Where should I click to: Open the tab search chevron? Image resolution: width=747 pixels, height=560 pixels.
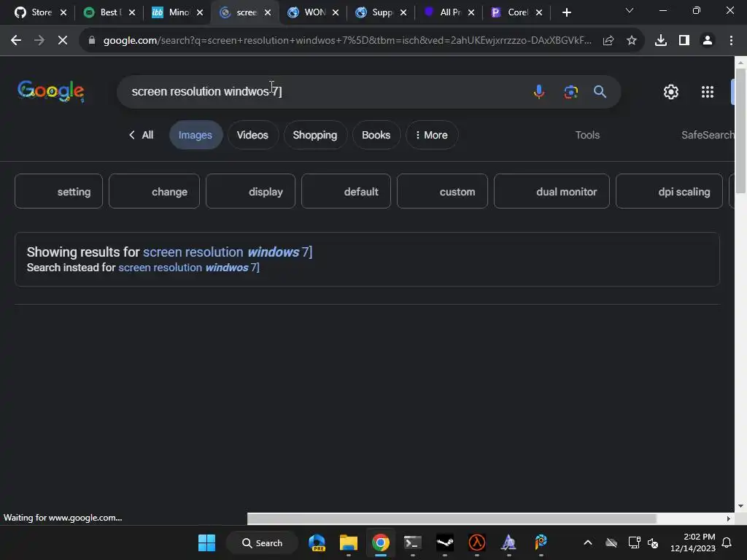click(x=630, y=10)
